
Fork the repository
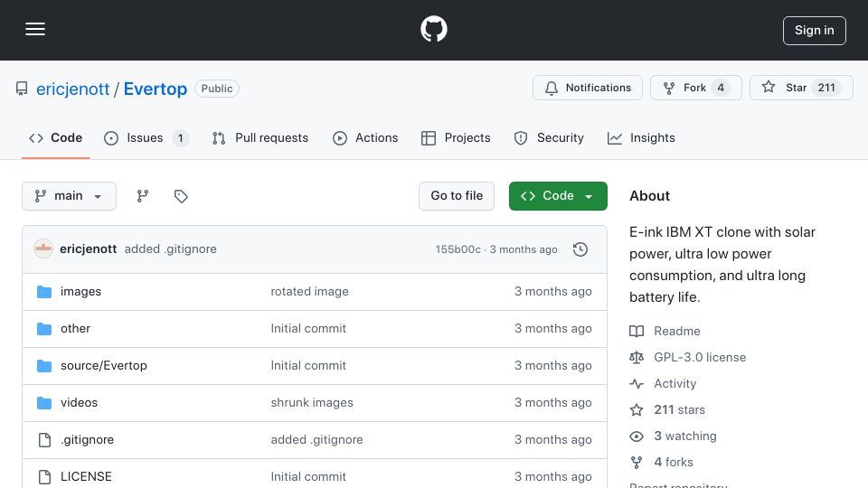click(696, 88)
